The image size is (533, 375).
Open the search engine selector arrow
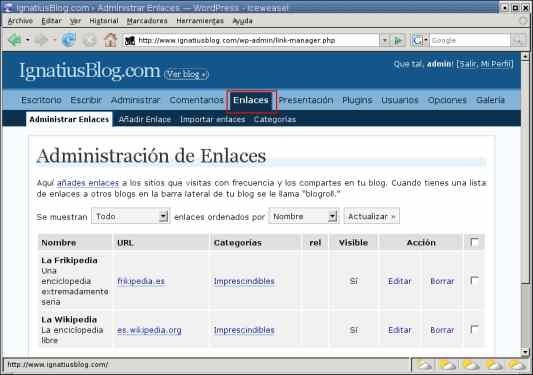(x=426, y=40)
